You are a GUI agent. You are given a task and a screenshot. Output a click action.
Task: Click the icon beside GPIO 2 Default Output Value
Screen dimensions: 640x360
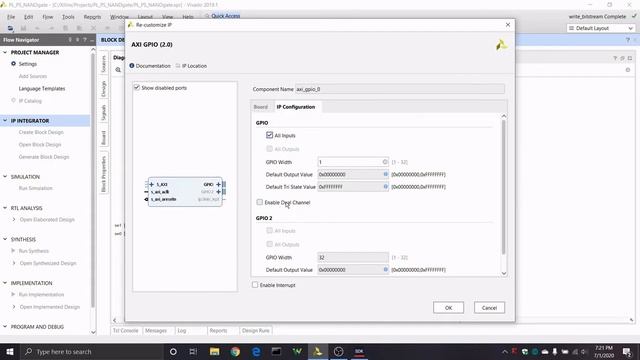point(385,269)
